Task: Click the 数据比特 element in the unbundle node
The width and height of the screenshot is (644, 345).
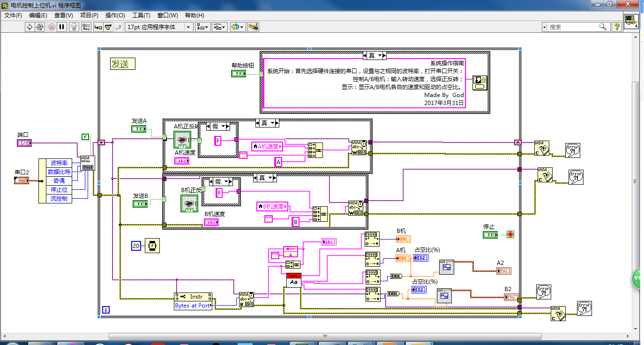Action: (x=59, y=172)
